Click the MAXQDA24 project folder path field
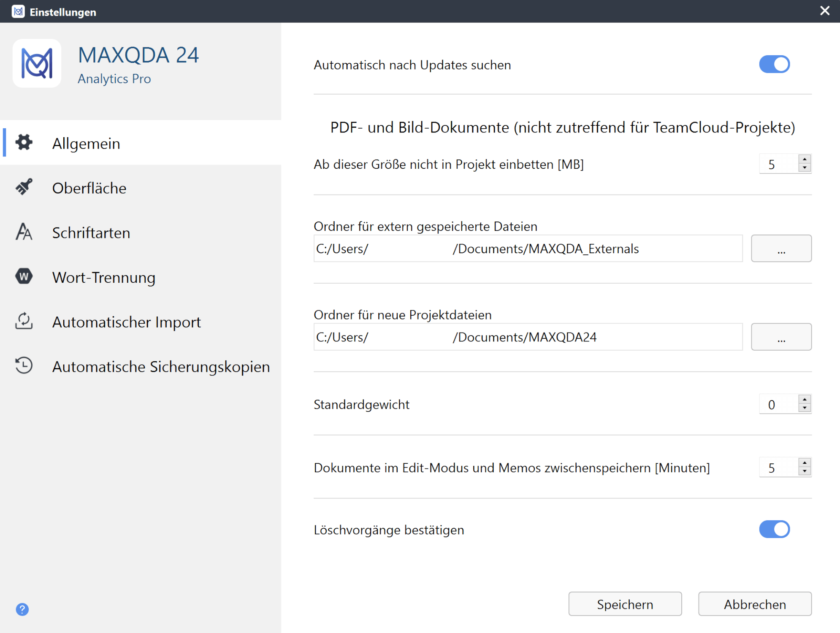The image size is (840, 633). 528,337
